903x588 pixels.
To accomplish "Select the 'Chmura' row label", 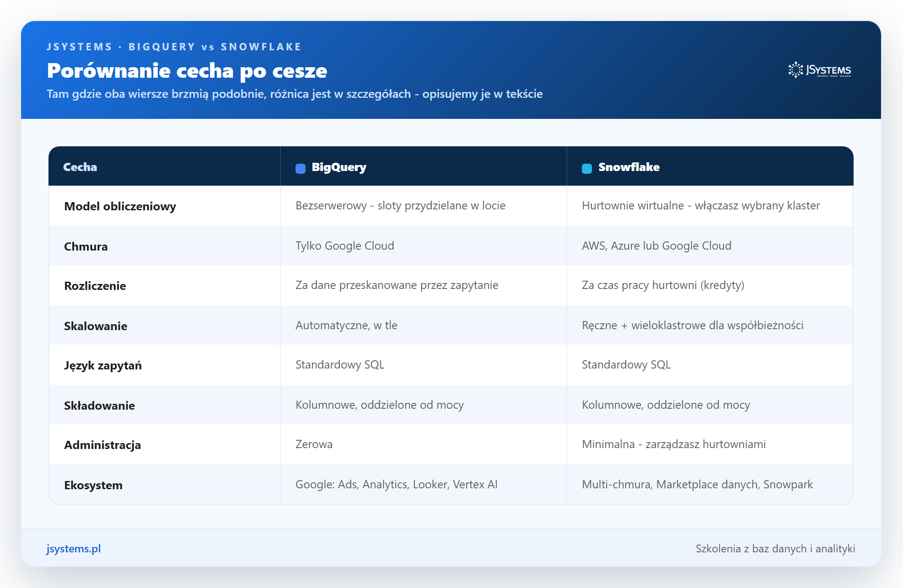I will pyautogui.click(x=86, y=246).
